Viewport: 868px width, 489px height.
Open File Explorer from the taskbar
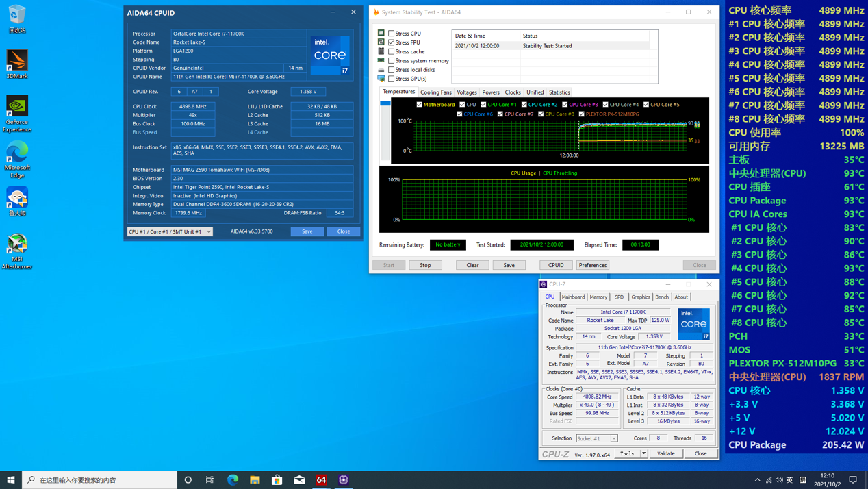(x=255, y=480)
